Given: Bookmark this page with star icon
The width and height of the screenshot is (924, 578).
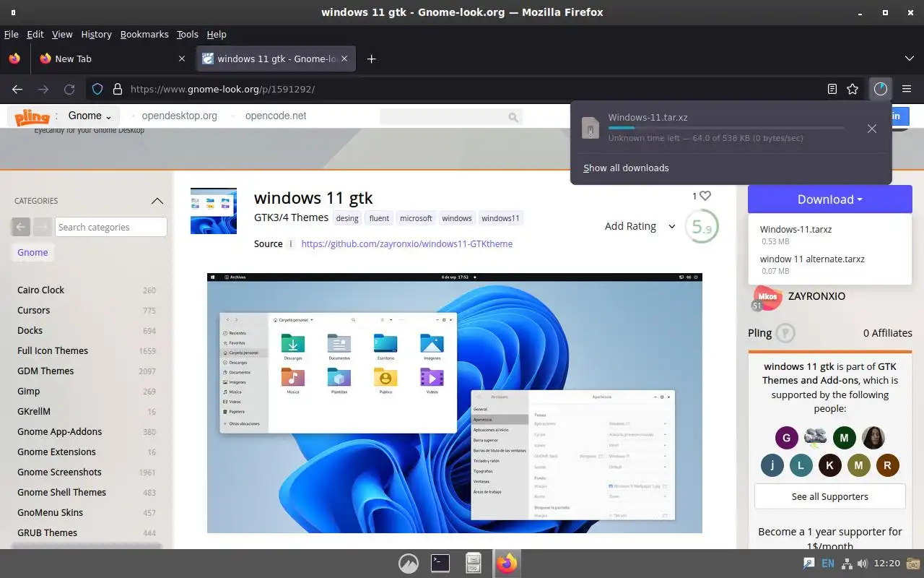Looking at the screenshot, I should click(x=853, y=89).
